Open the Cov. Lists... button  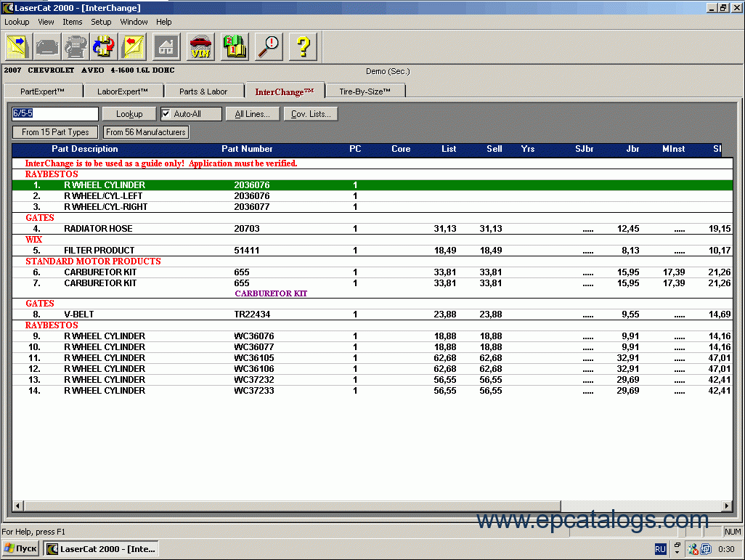[x=311, y=113]
